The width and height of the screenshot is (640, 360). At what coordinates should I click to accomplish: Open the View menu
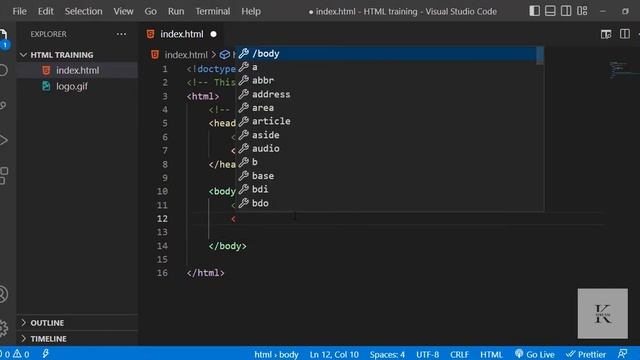(x=123, y=11)
